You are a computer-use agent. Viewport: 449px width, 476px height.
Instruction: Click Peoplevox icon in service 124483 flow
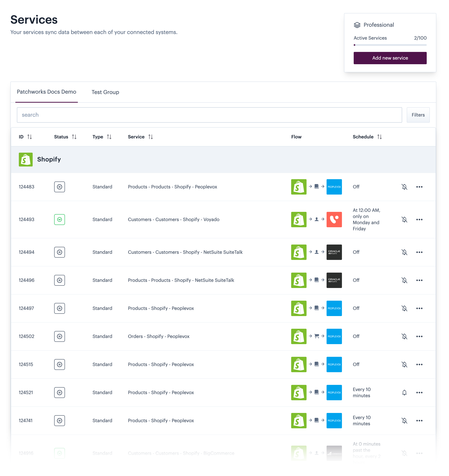[x=334, y=187]
